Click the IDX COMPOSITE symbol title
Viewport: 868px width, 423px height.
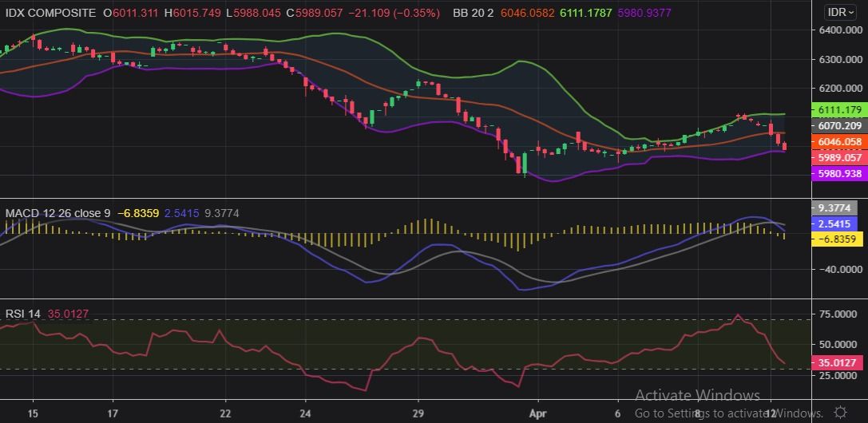(x=50, y=13)
